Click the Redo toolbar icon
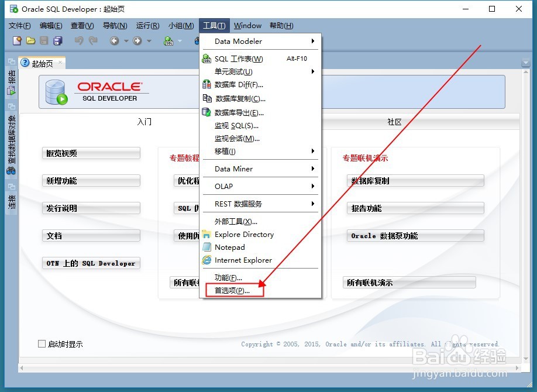 pyautogui.click(x=93, y=41)
